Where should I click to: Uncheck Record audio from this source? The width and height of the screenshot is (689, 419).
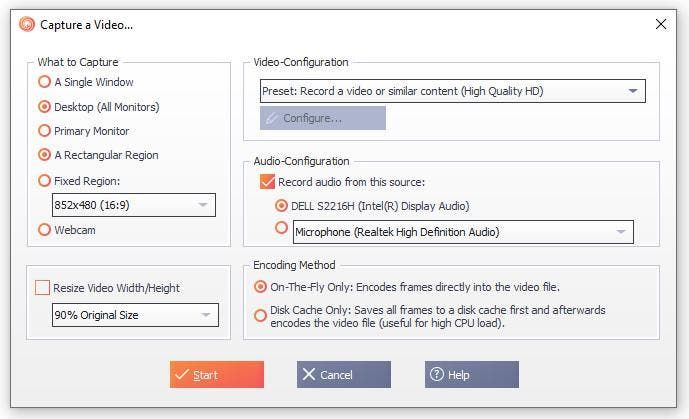pyautogui.click(x=267, y=182)
